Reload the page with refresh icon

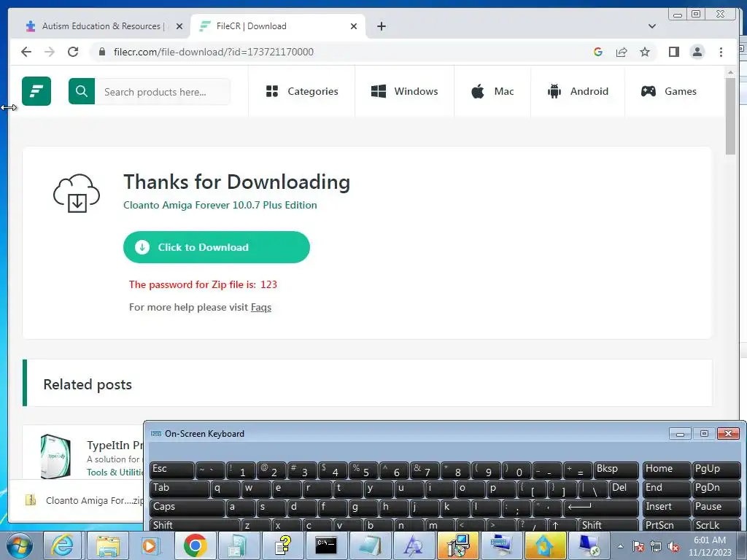[x=73, y=52]
